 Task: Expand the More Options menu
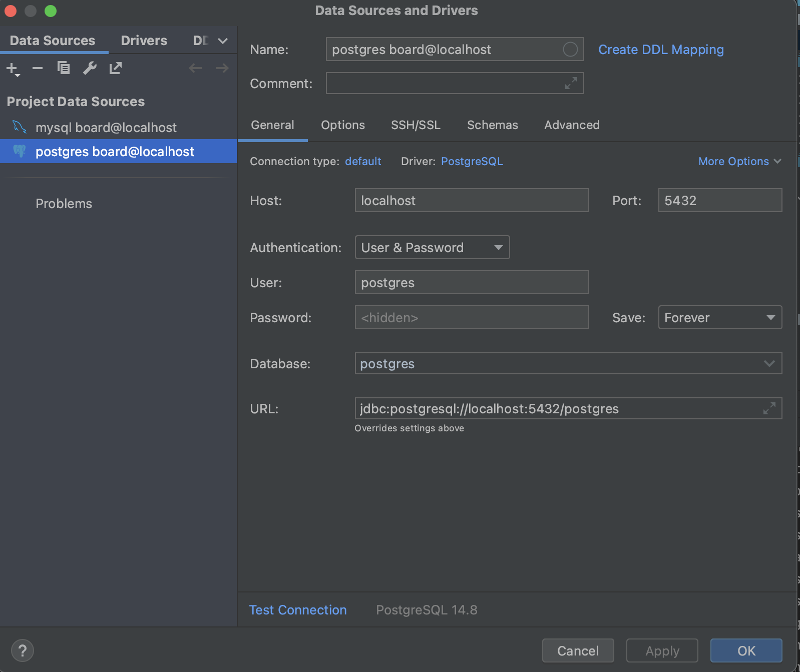739,161
